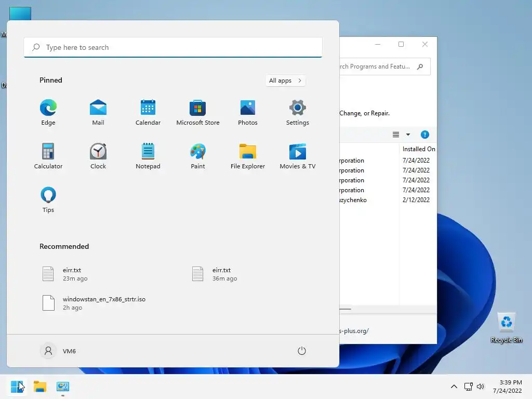The image size is (532, 399).
Task: Launch the Photos app
Action: 248,113
